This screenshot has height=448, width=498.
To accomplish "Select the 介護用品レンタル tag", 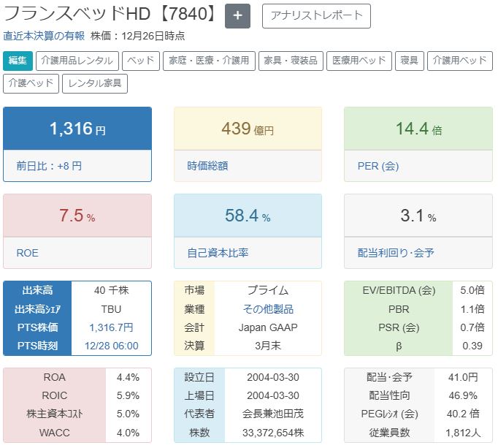I will tap(77, 61).
